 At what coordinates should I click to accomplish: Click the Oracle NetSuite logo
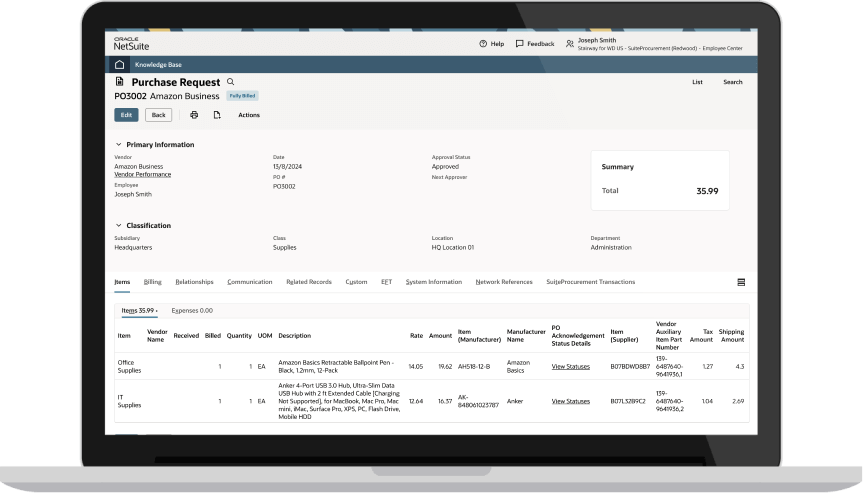coord(131,43)
